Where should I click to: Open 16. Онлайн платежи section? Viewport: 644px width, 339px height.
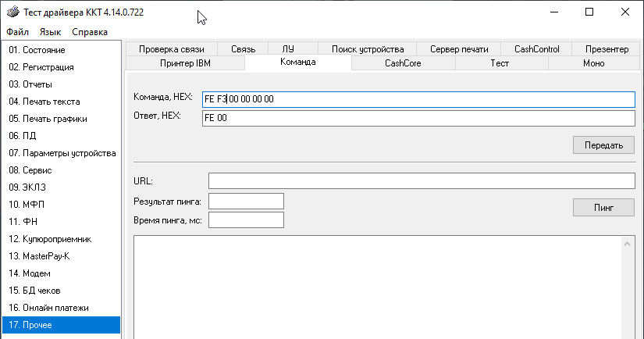coord(61,308)
